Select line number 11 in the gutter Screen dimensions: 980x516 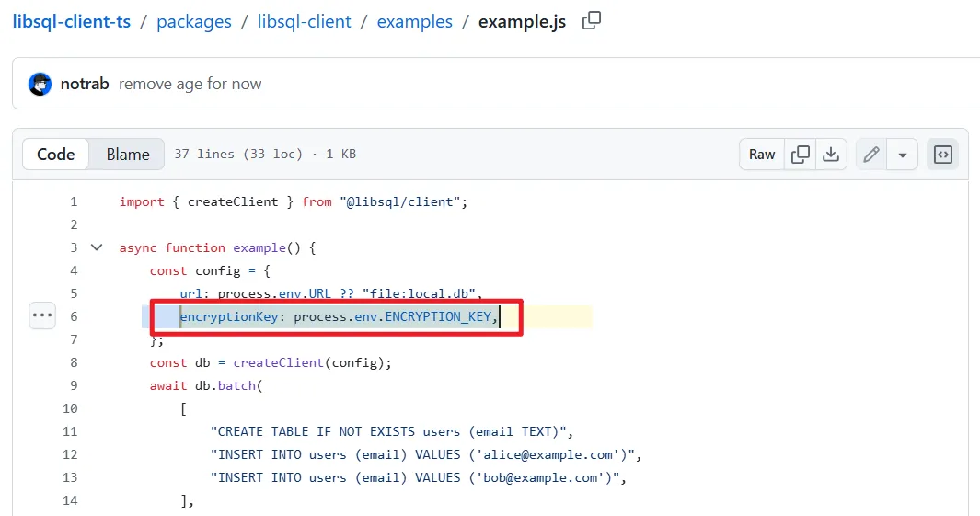point(71,431)
